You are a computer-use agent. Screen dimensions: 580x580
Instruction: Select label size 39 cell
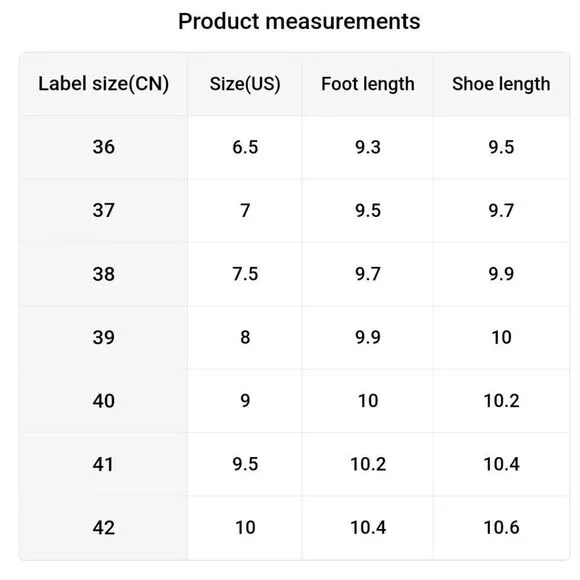pos(104,337)
